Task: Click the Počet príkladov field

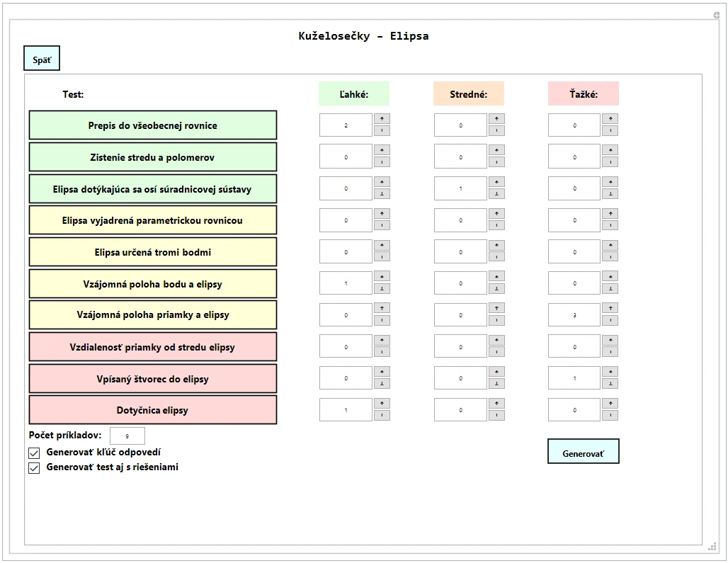Action: [x=127, y=436]
